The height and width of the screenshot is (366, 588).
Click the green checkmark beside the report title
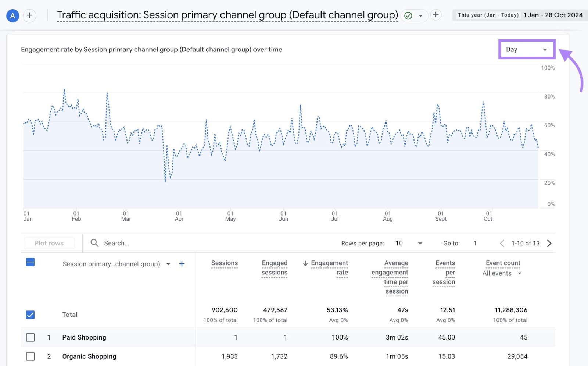point(408,15)
